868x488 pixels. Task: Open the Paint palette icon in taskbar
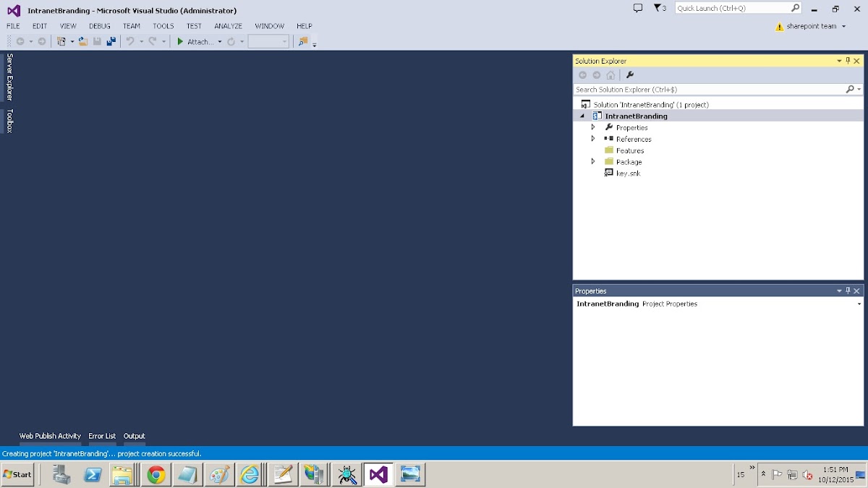point(218,474)
